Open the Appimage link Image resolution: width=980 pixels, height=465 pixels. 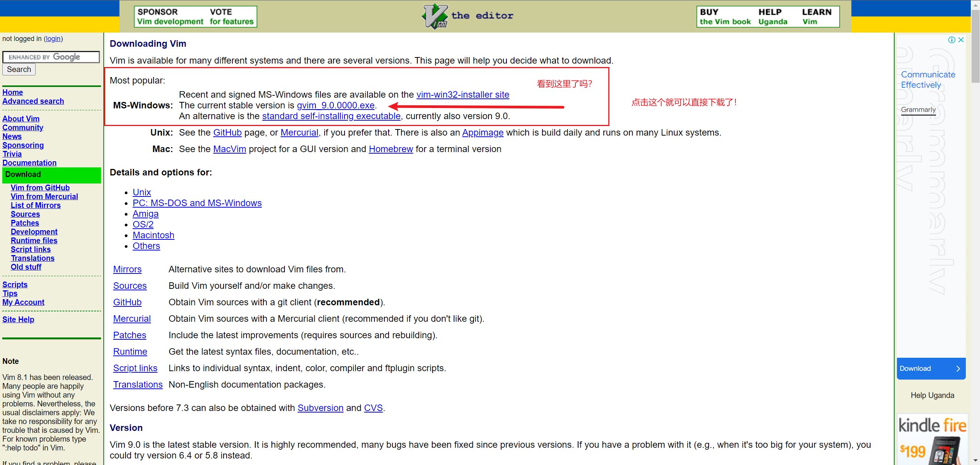point(482,133)
